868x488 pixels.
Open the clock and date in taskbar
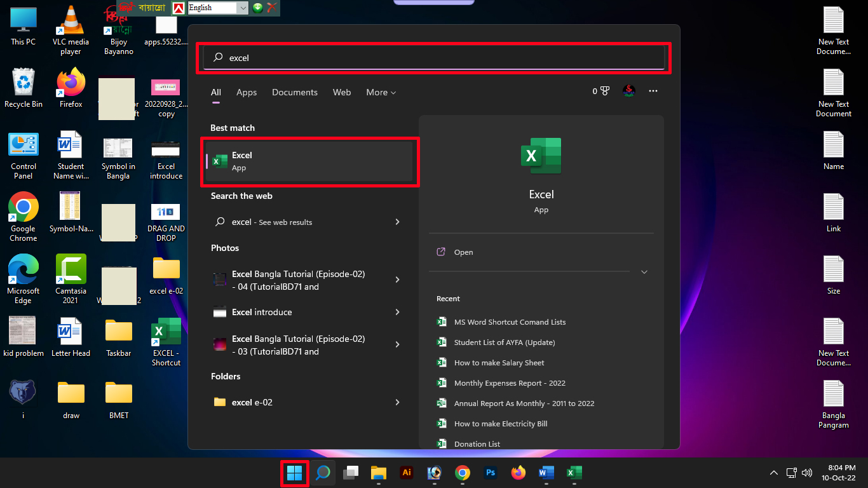pyautogui.click(x=838, y=473)
